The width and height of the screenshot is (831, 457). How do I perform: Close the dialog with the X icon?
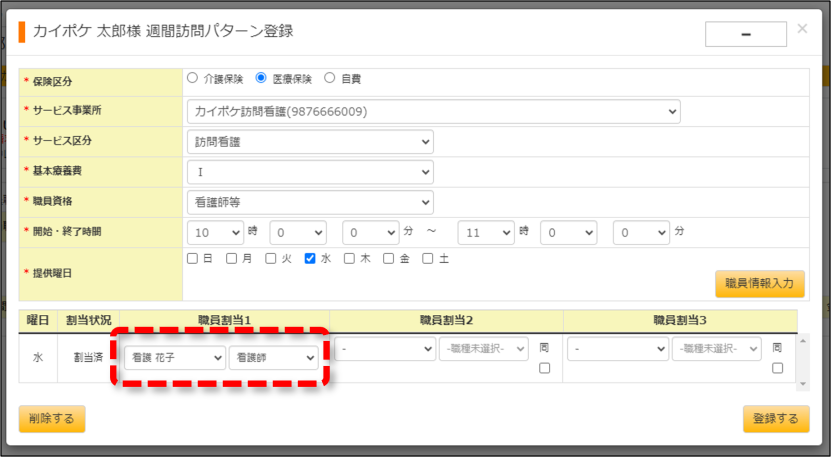point(802,29)
